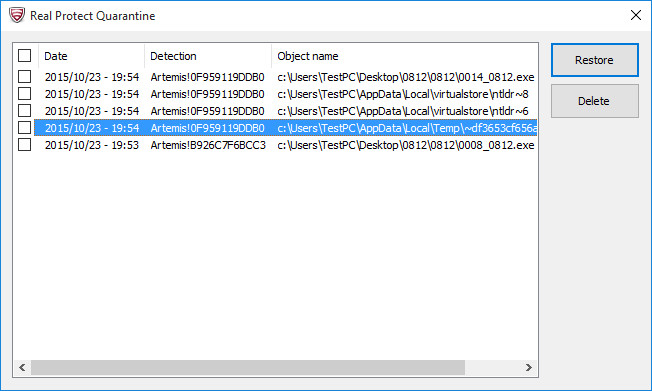Select the path ending 0014_0812.exe
Image resolution: width=652 pixels, height=391 pixels.
[406, 77]
